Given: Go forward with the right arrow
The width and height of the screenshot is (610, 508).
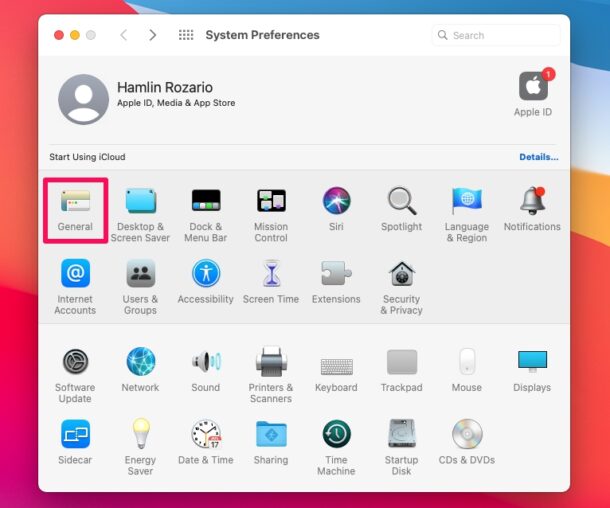Looking at the screenshot, I should (152, 35).
